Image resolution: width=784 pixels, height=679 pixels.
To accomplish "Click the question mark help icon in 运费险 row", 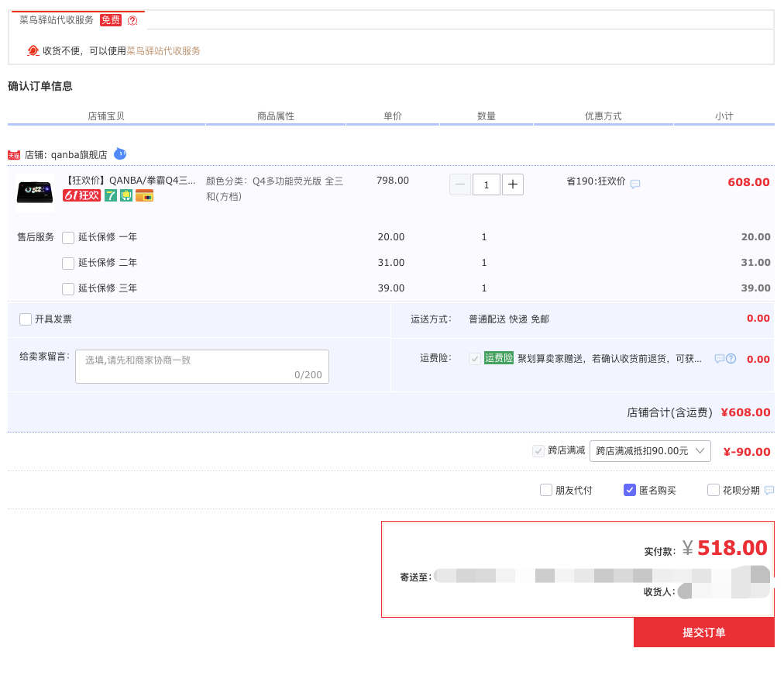I will [731, 359].
